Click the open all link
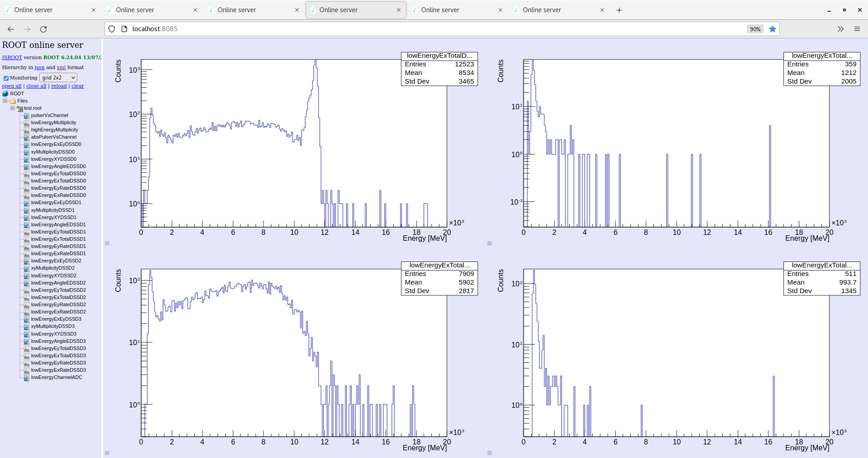The image size is (868, 458). (x=12, y=86)
